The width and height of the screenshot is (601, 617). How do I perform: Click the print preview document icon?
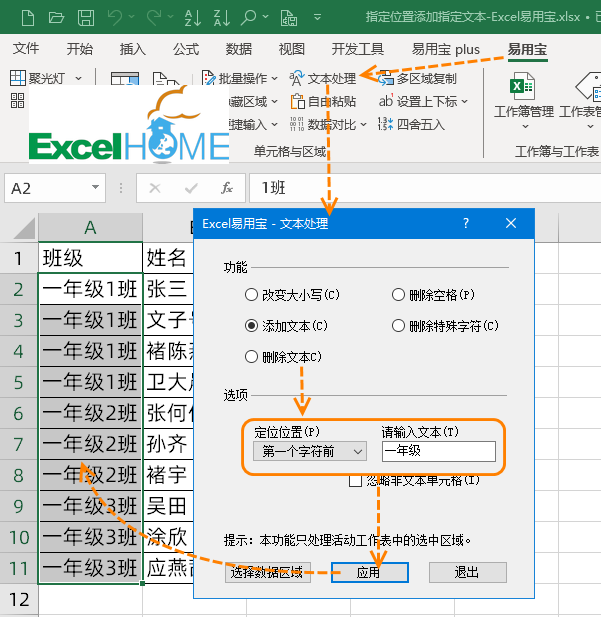coord(288,17)
